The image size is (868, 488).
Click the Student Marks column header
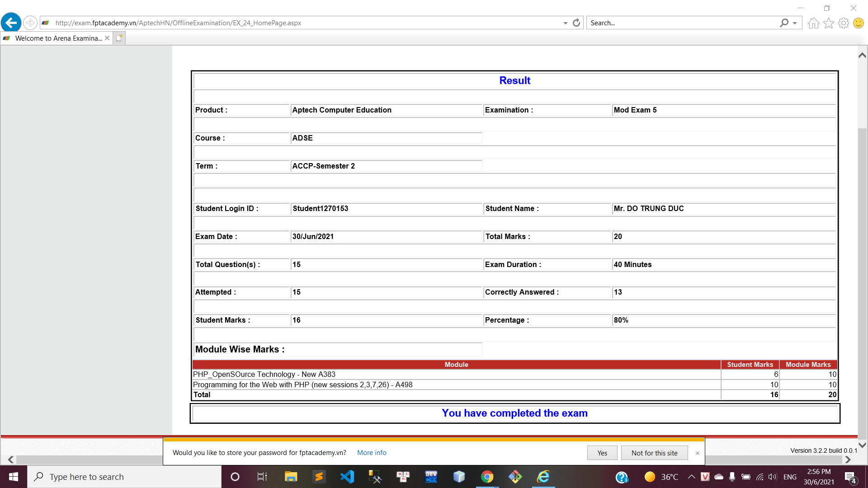(750, 365)
